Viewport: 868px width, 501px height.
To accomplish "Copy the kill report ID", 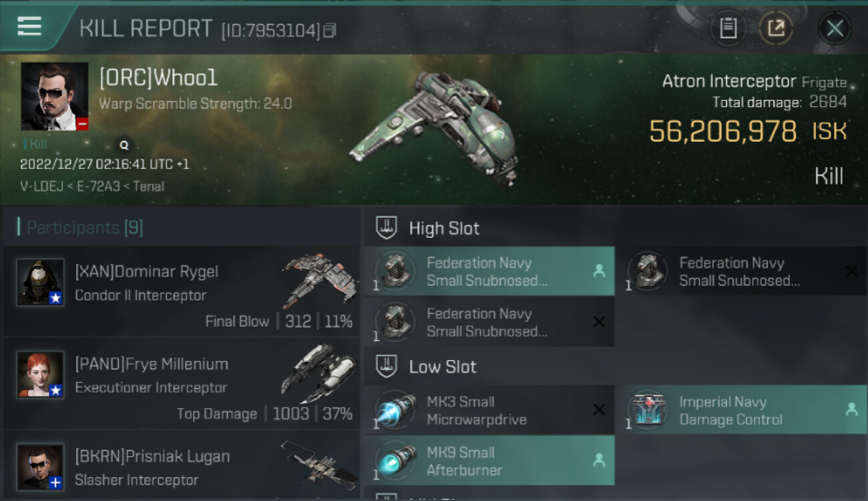I will (x=330, y=31).
